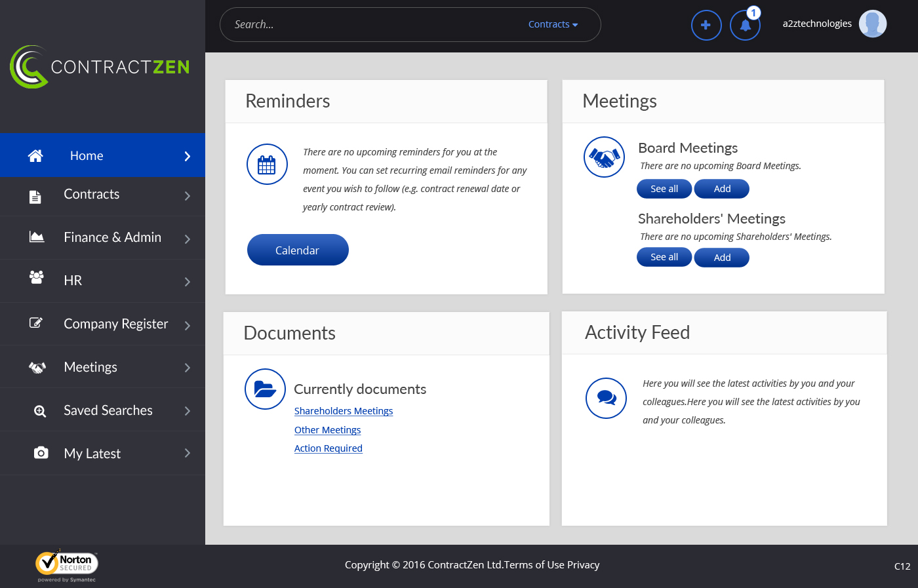Image resolution: width=918 pixels, height=588 pixels.
Task: Click the chat bubbles icon in Activity Feed
Action: 606,398
